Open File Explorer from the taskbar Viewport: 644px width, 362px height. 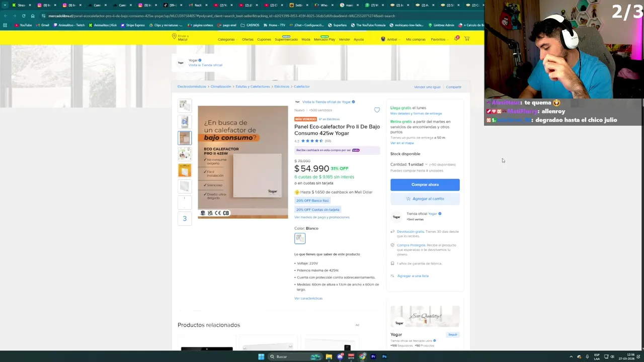[x=329, y=357]
